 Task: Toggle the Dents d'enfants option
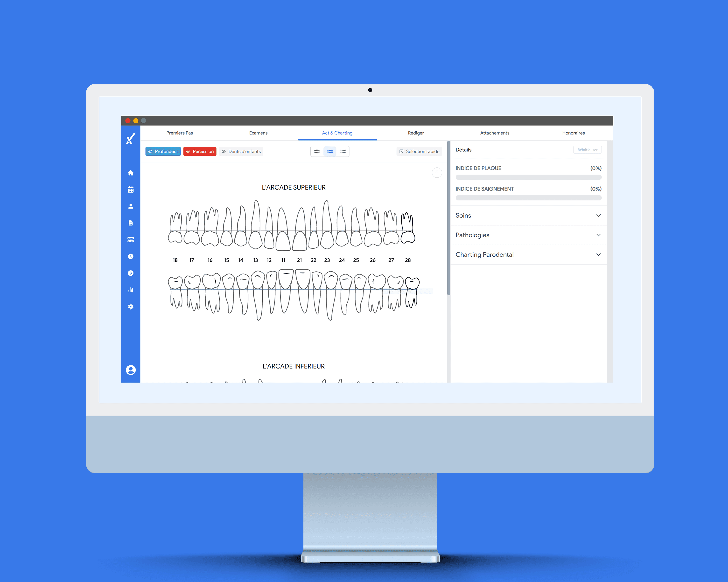click(241, 151)
